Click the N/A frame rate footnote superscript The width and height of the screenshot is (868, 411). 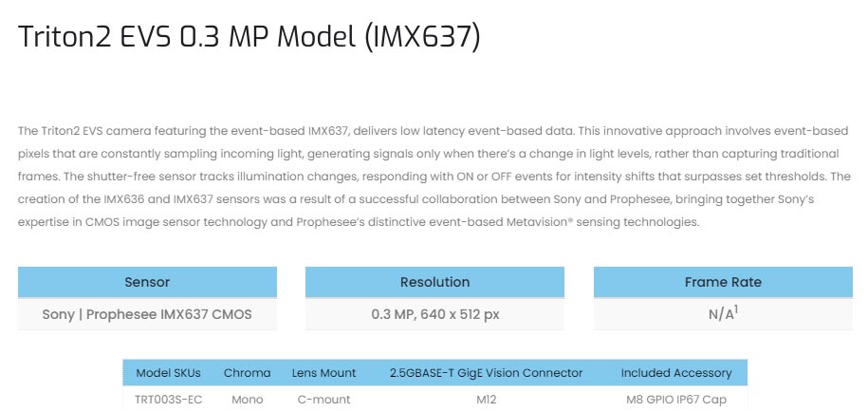(x=736, y=310)
